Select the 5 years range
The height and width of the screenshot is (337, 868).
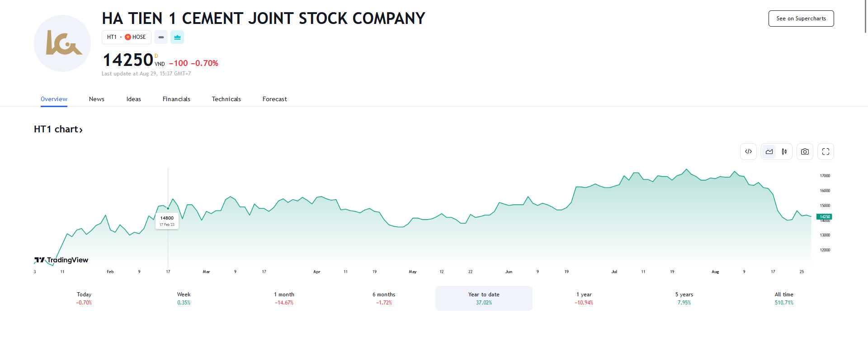[x=684, y=298]
